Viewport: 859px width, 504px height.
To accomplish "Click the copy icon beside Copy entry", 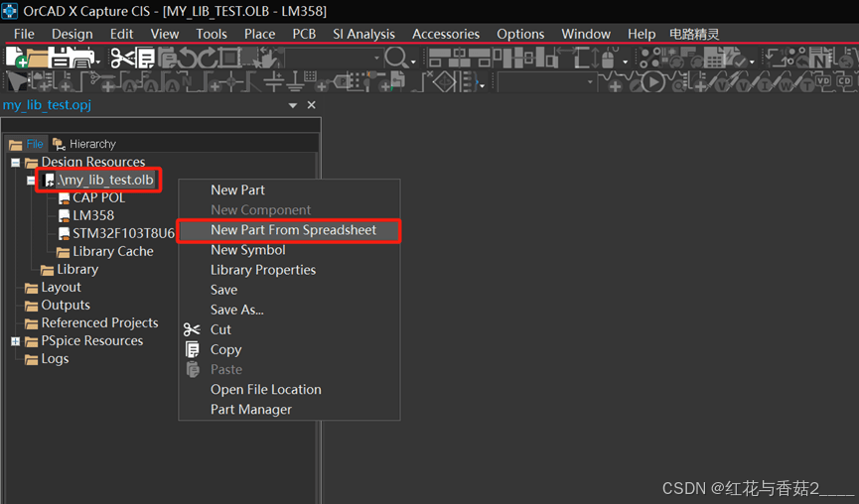I will [x=193, y=349].
